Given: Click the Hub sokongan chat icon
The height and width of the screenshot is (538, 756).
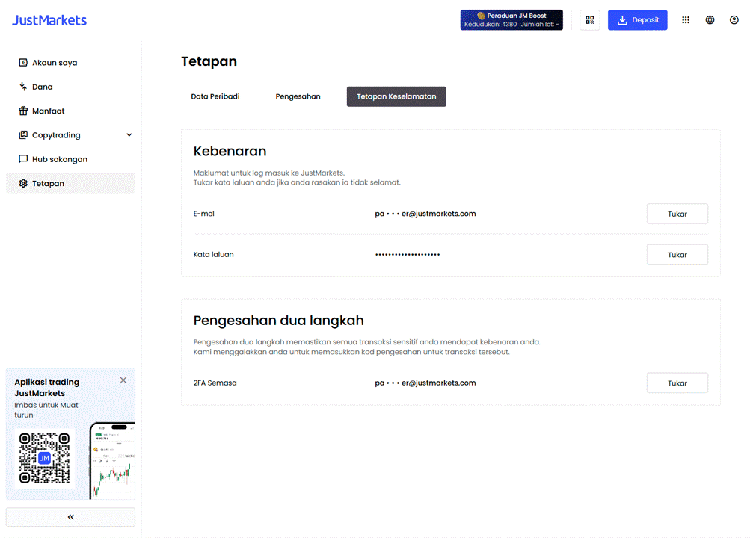Looking at the screenshot, I should coord(23,159).
